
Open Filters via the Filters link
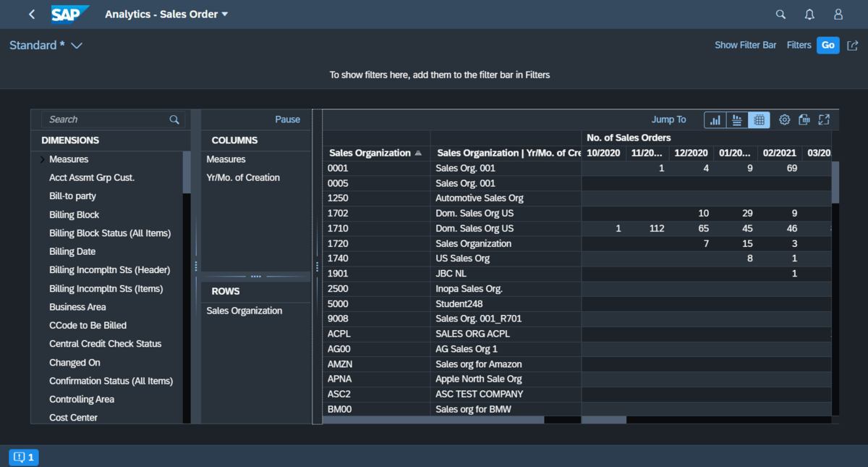pos(799,45)
